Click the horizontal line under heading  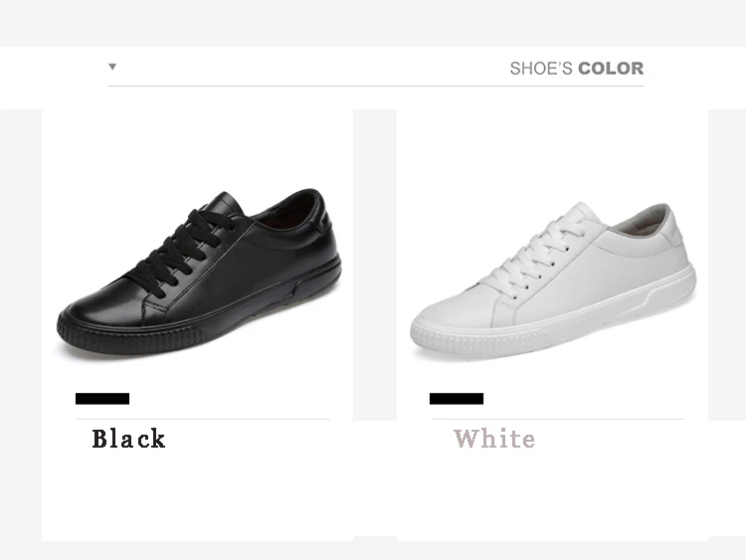click(x=375, y=87)
